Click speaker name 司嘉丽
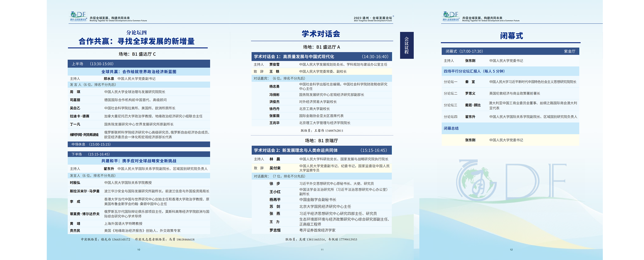This screenshot has width=644, height=260. tap(75, 100)
